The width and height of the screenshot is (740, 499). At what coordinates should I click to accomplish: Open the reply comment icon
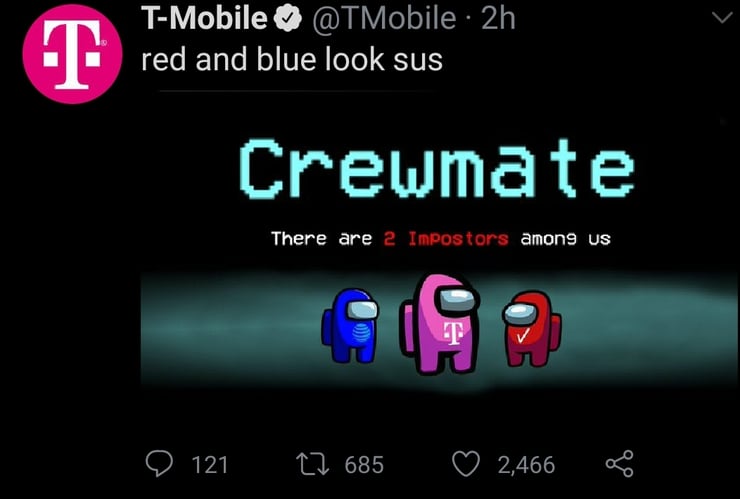(x=159, y=463)
